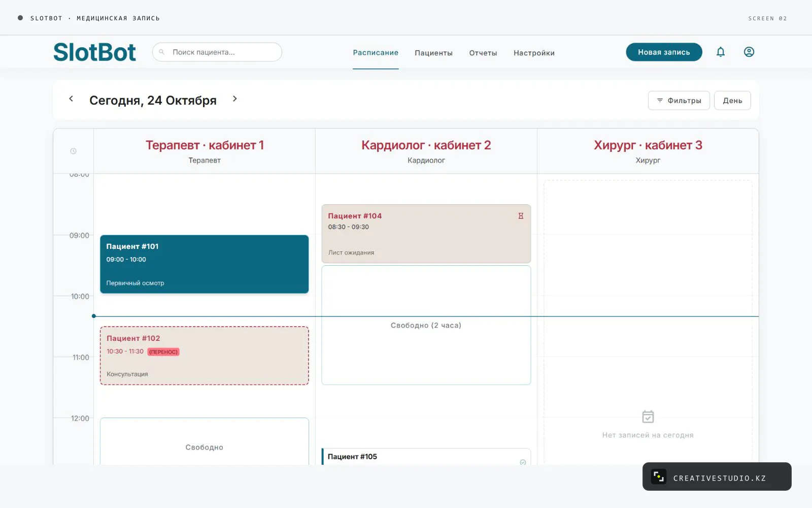Click the Терапевт · кабинет 1 column header
Screen dimensions: 812x508
pyautogui.click(x=205, y=151)
